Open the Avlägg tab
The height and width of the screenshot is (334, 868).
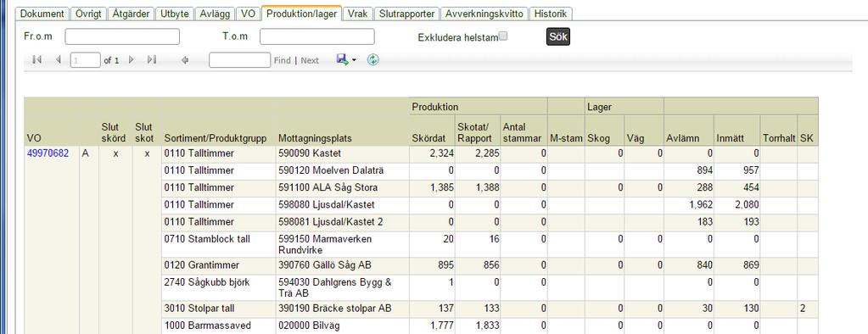[216, 14]
